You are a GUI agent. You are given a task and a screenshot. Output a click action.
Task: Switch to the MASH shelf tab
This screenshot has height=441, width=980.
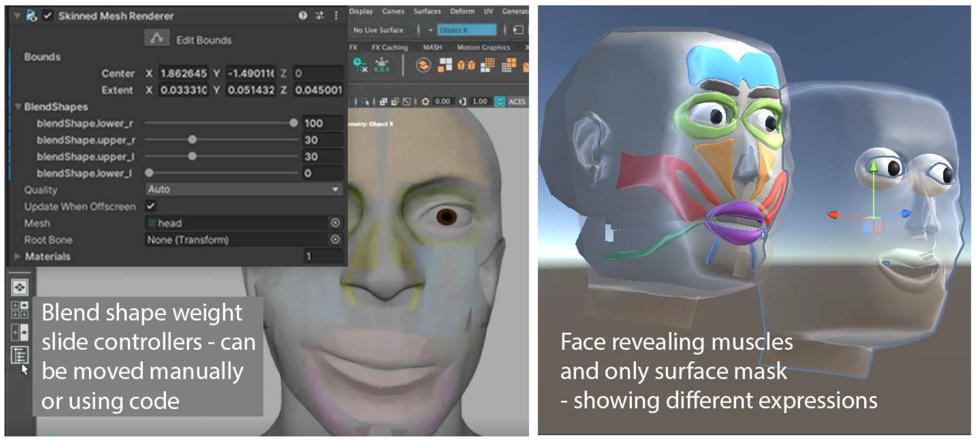(x=433, y=48)
